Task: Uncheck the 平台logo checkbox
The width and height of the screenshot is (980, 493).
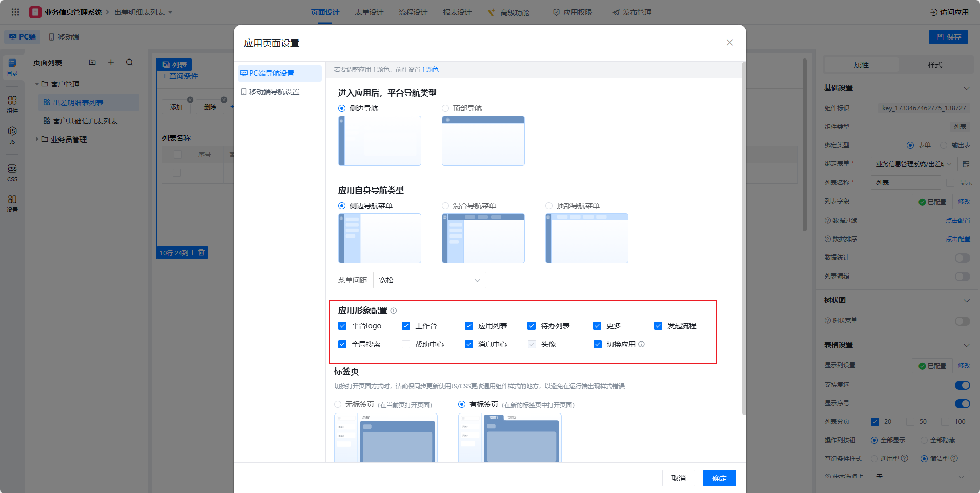Action: [342, 326]
